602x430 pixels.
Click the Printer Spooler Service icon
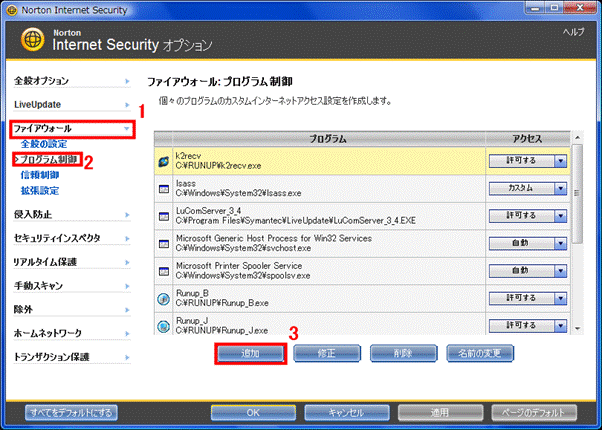(x=164, y=271)
